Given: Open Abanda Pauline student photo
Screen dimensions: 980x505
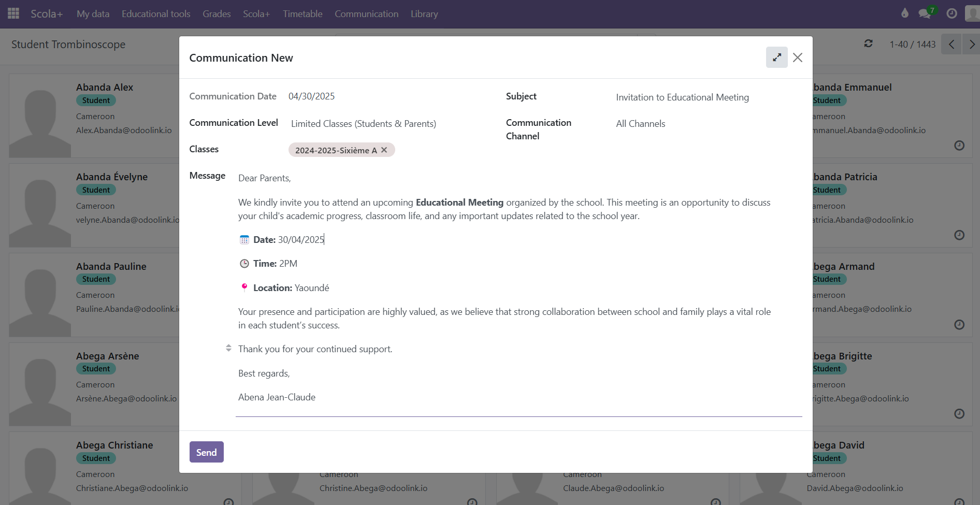Looking at the screenshot, I should [40, 295].
